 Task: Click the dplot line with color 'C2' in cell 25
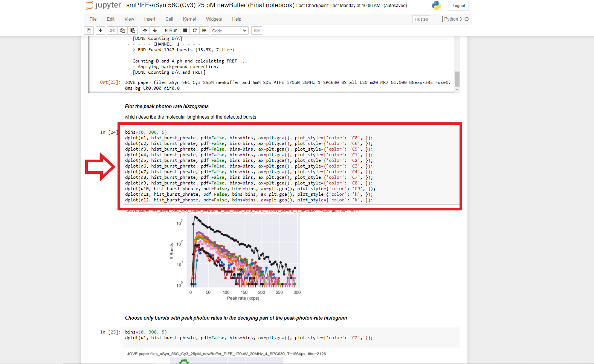(x=249, y=338)
